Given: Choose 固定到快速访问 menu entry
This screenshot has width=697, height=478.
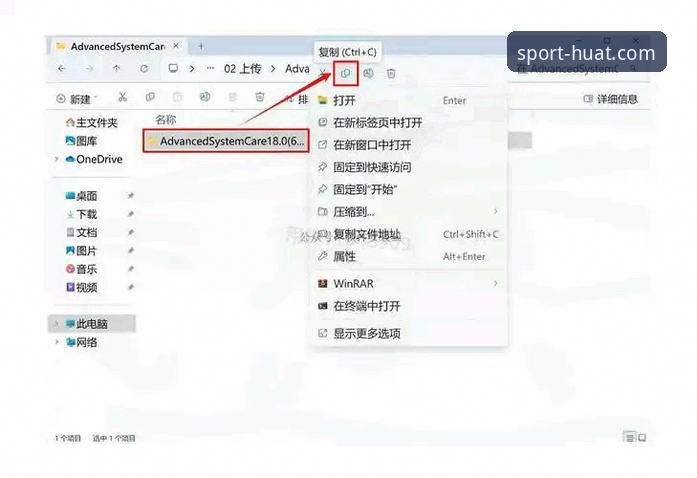Looking at the screenshot, I should [408, 167].
